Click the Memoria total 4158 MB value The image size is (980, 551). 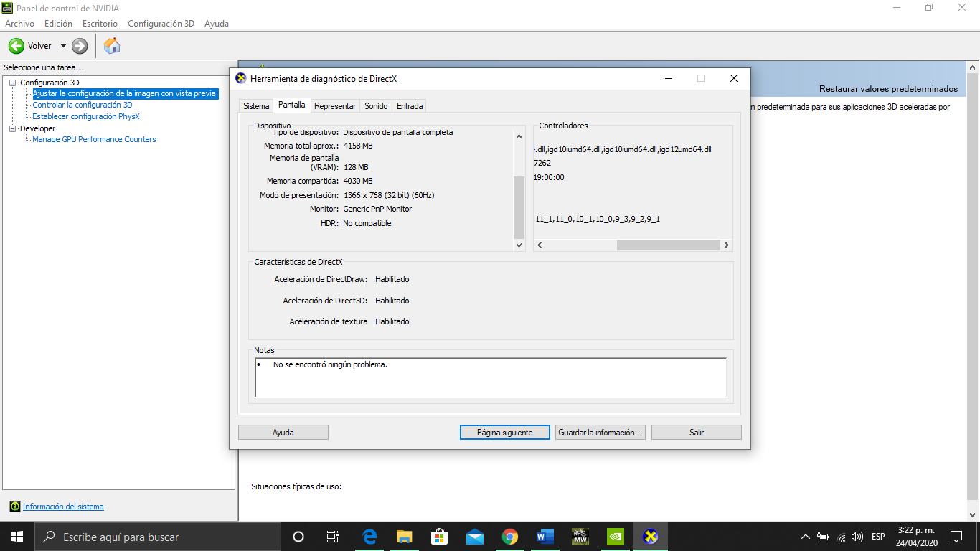coord(358,146)
